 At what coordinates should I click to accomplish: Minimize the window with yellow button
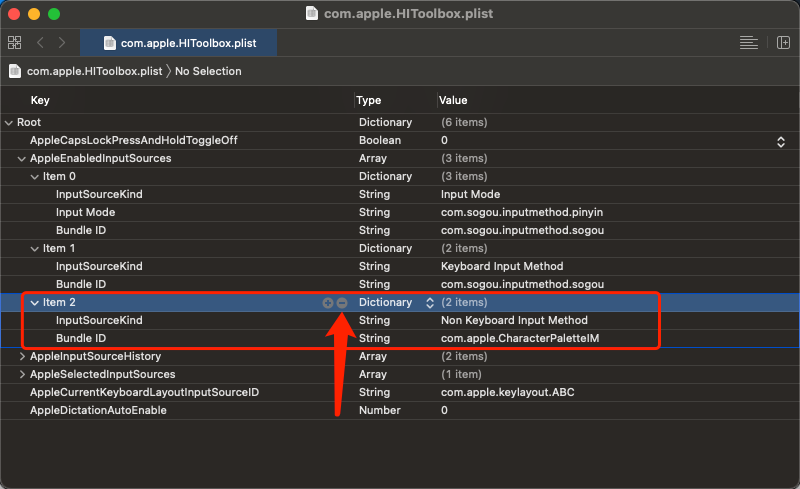point(34,14)
